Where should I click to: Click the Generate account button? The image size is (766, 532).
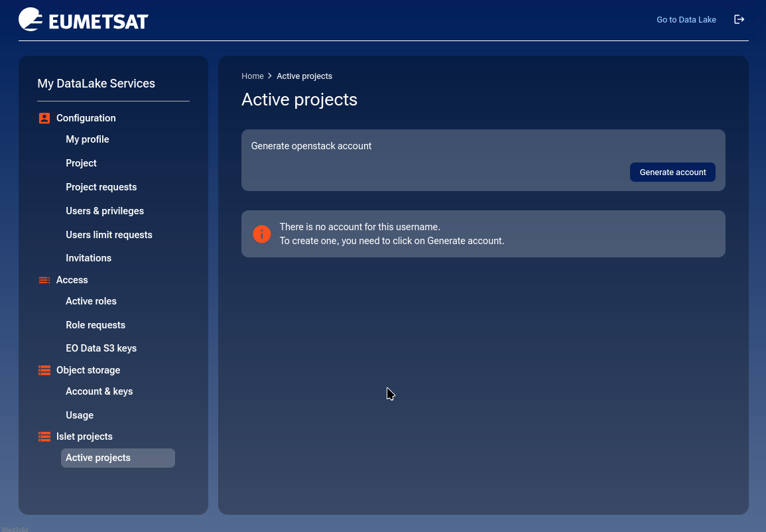672,172
